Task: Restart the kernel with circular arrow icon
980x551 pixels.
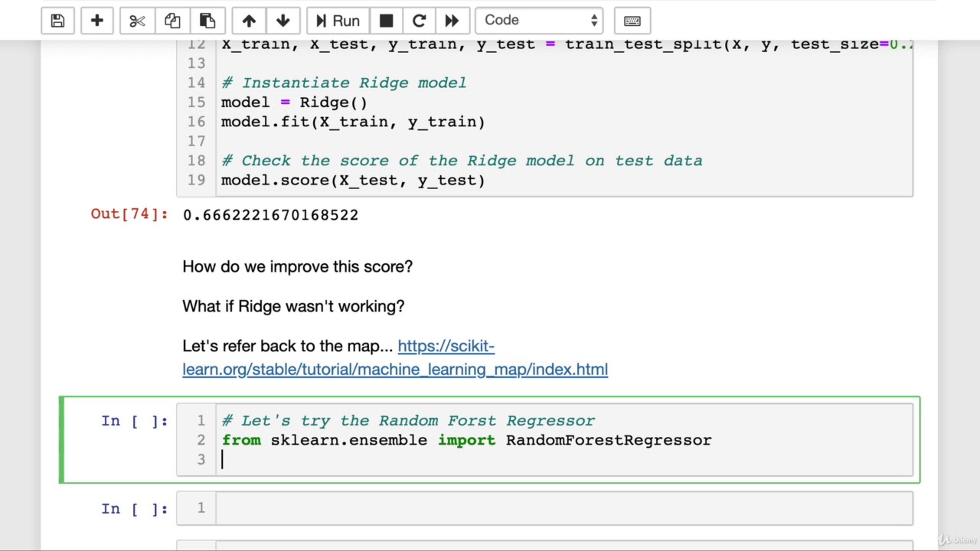Action: [419, 21]
